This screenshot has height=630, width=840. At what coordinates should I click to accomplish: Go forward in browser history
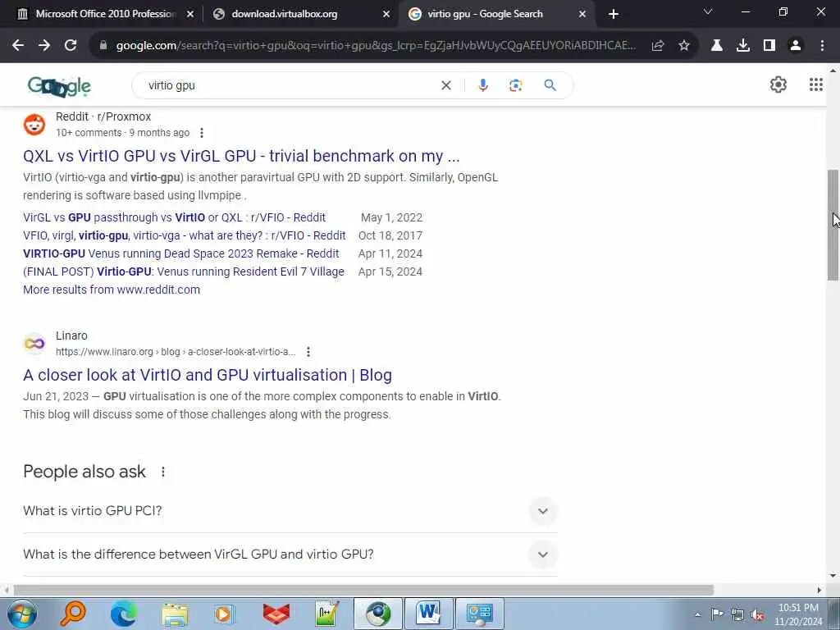click(44, 46)
